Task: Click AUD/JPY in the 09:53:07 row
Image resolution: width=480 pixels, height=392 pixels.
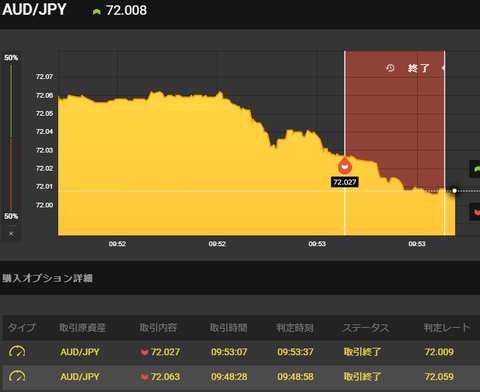Action: tap(80, 352)
